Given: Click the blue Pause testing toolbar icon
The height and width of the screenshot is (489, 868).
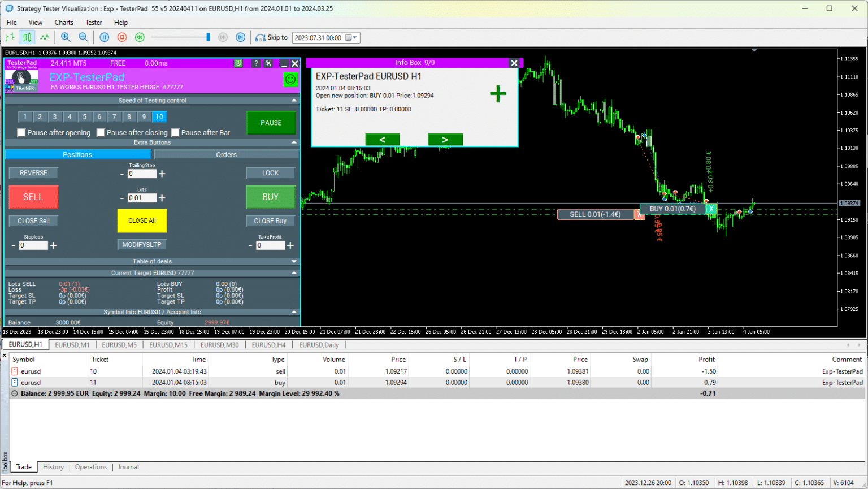Looking at the screenshot, I should (x=104, y=37).
